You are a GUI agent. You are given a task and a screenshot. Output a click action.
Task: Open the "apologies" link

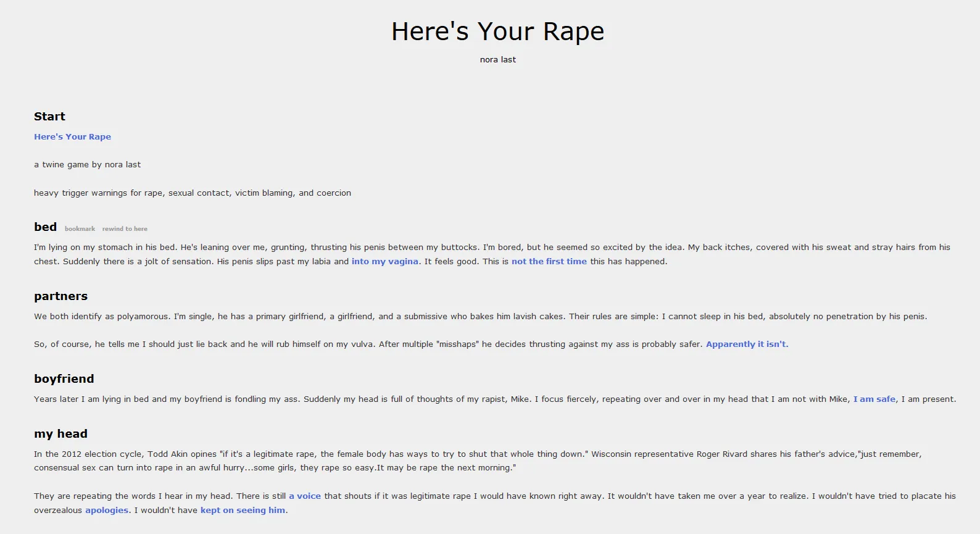pos(107,511)
